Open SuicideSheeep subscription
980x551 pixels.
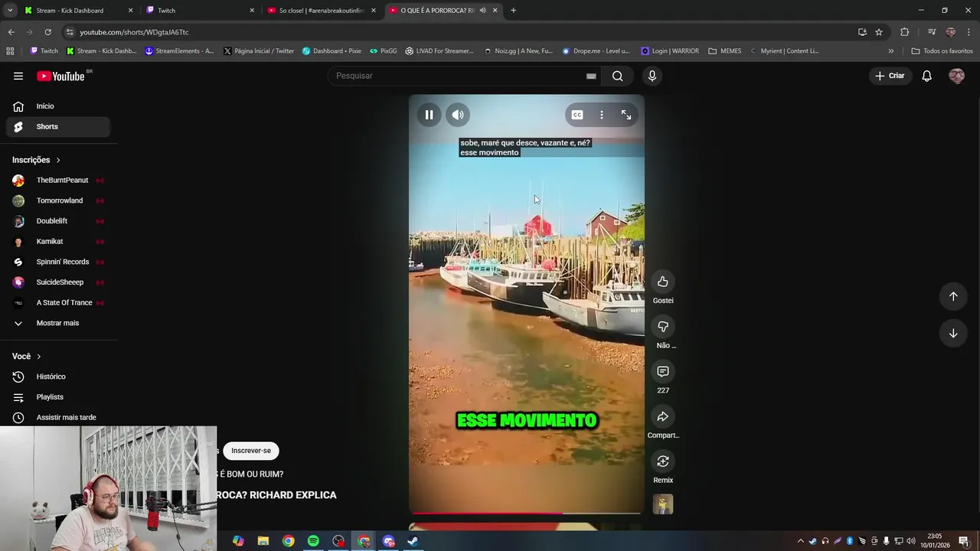(x=58, y=282)
